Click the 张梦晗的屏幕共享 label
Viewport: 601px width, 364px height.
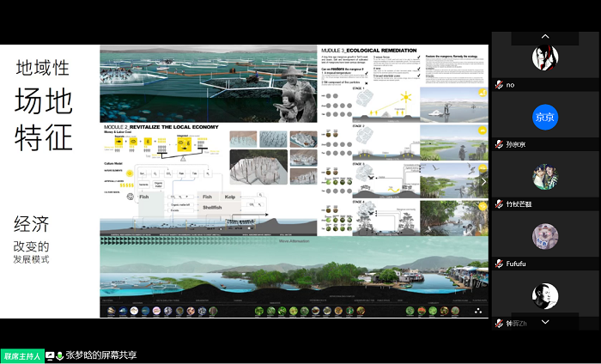pyautogui.click(x=101, y=355)
